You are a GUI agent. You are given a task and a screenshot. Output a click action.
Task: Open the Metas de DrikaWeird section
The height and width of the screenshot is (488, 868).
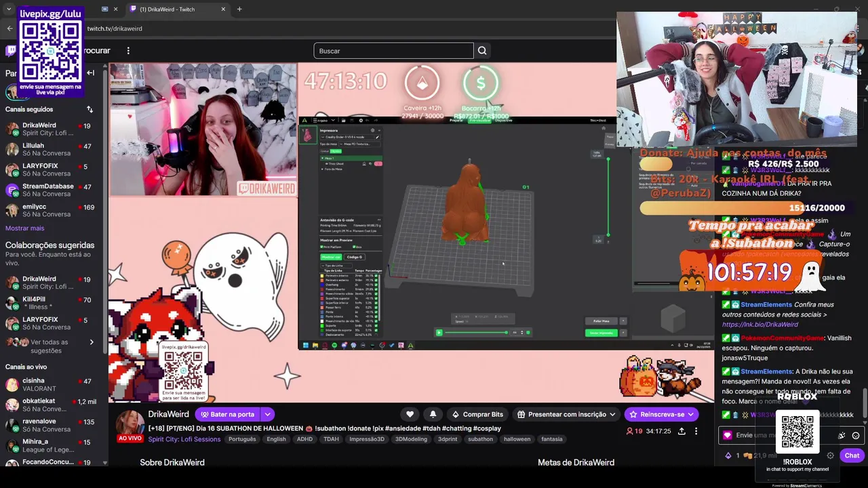point(576,462)
